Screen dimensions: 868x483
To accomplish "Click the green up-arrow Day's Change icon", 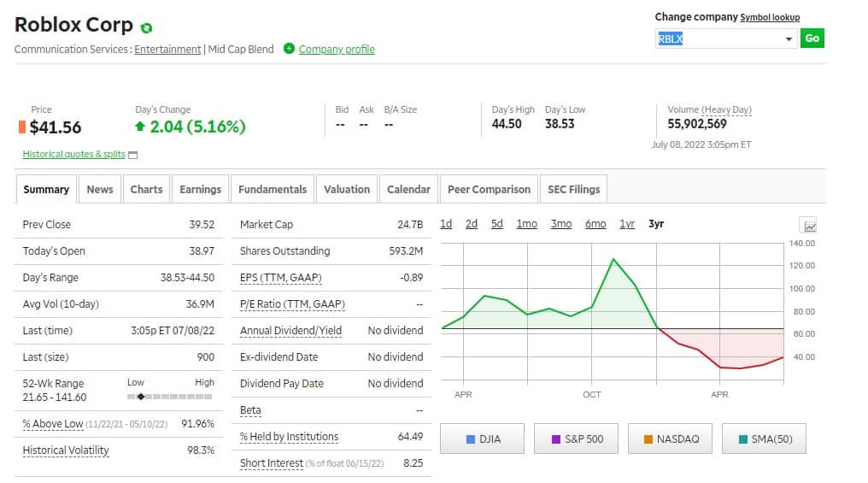I will (140, 127).
